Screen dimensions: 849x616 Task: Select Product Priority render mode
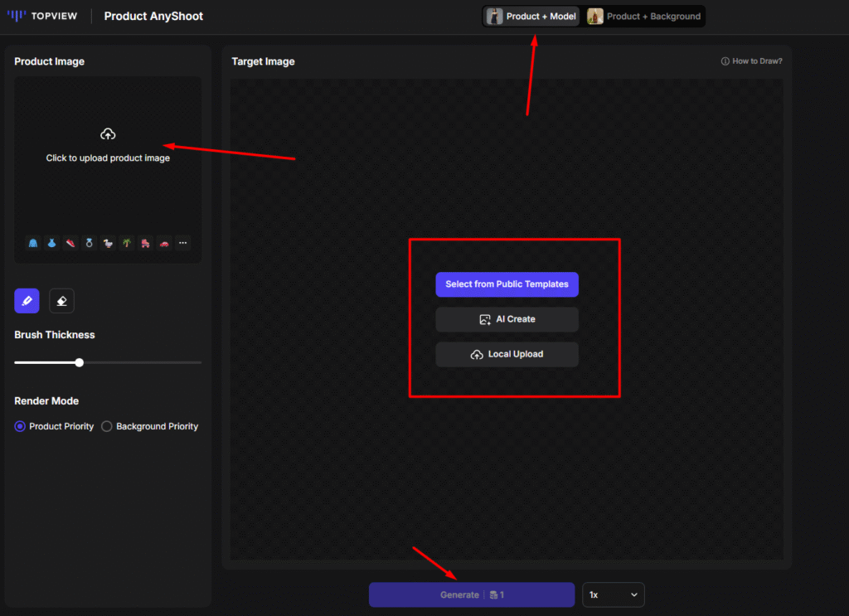[x=21, y=426]
